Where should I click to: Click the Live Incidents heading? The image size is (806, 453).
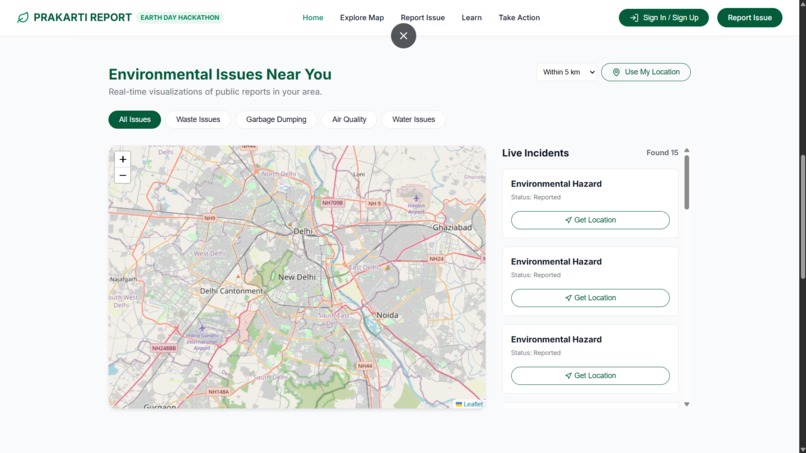click(535, 153)
